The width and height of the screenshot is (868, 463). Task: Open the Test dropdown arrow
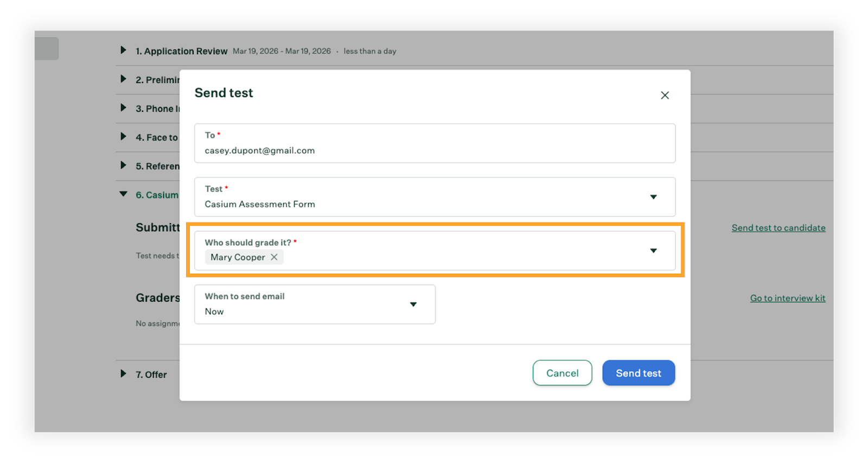653,197
